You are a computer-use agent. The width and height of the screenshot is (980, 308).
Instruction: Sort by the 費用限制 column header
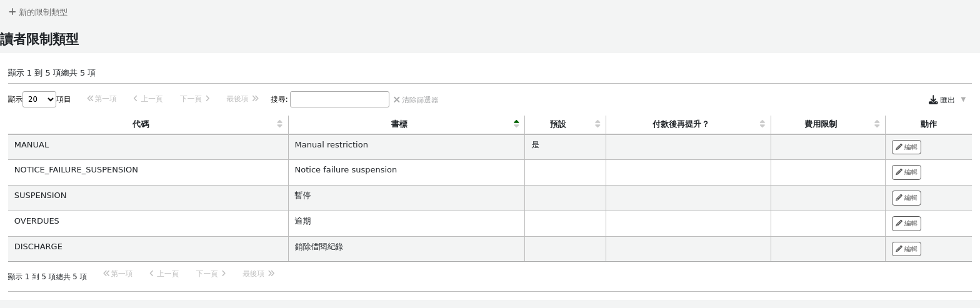point(828,124)
